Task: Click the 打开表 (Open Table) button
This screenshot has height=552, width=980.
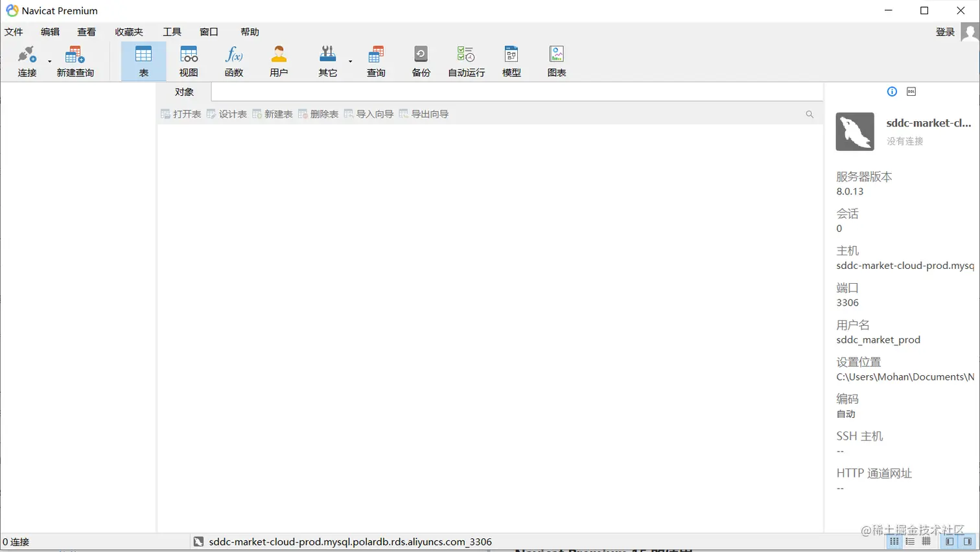Action: [181, 114]
